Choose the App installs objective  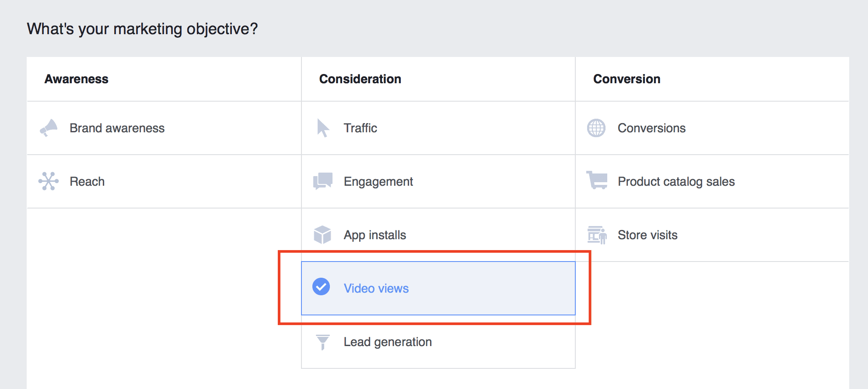[x=374, y=235]
